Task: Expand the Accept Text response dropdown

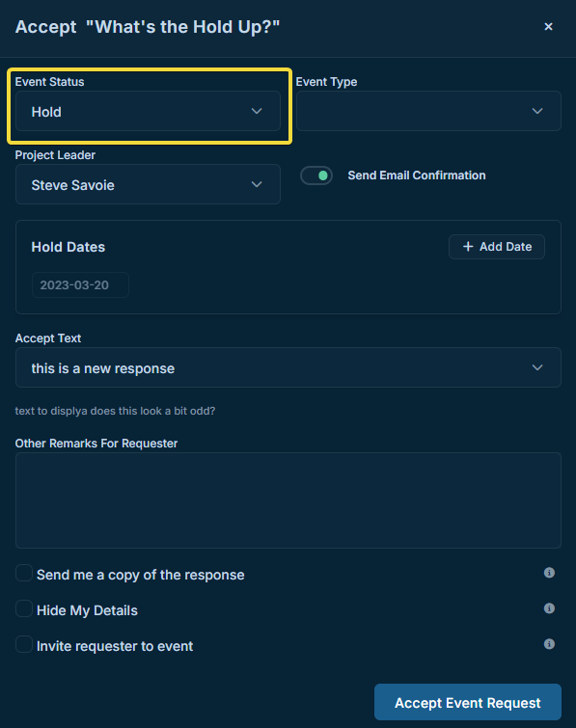Action: click(x=288, y=367)
